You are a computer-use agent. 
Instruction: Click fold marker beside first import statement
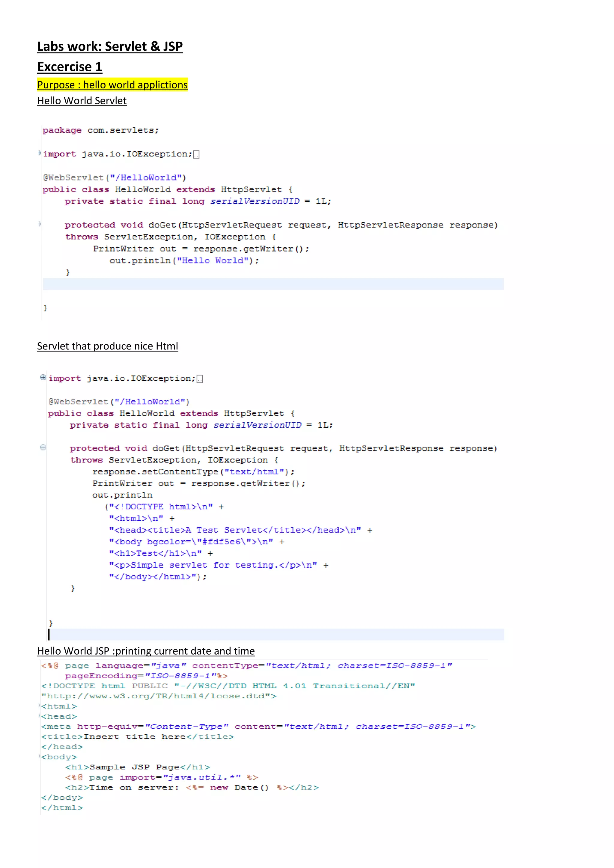39,153
